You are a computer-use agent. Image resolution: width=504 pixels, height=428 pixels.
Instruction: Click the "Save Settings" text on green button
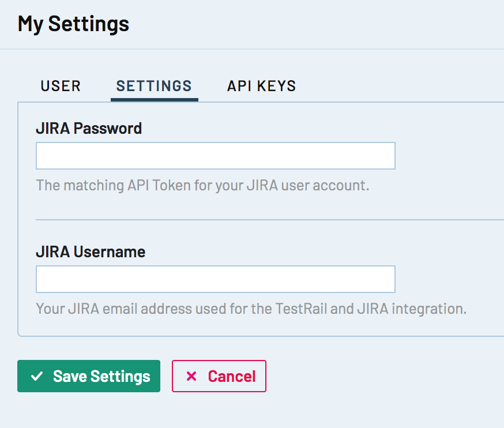tap(101, 377)
